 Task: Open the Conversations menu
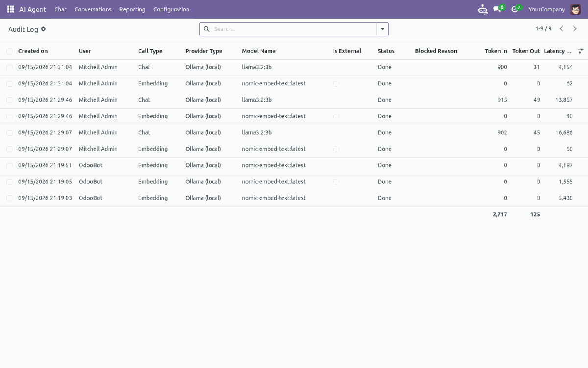point(93,9)
